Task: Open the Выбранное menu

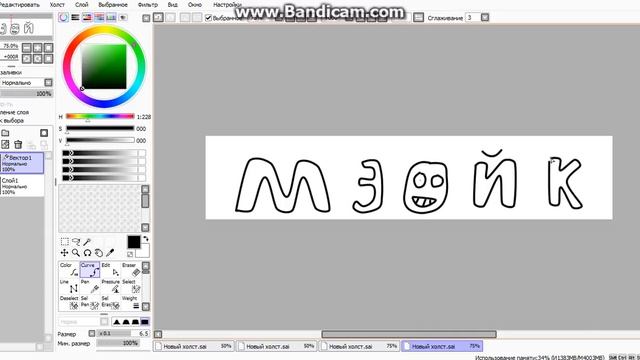Action: (x=113, y=4)
